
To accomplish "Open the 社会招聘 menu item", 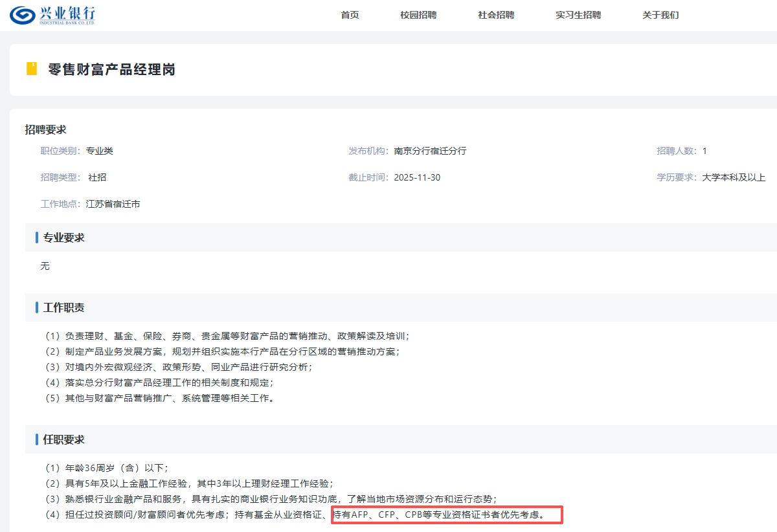I will 496,15.
